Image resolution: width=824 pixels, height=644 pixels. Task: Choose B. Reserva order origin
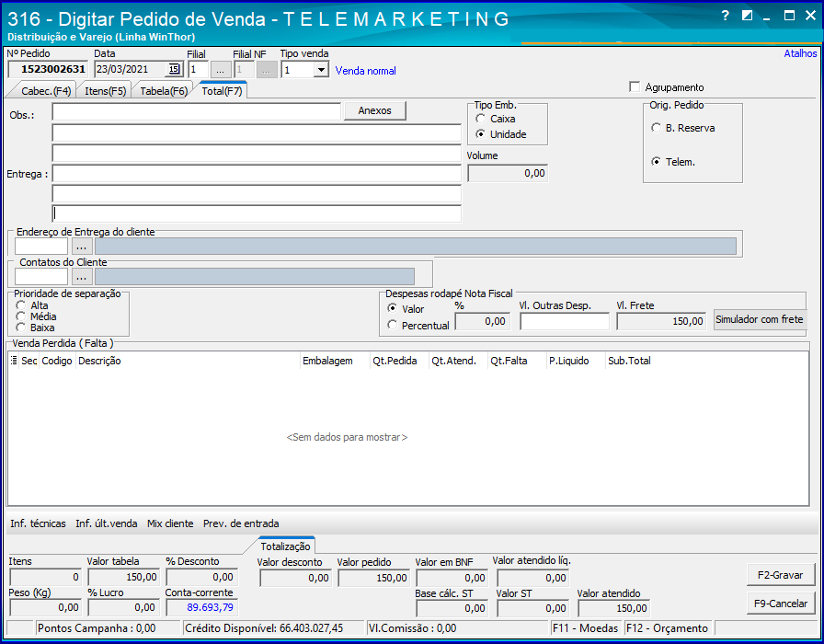pyautogui.click(x=656, y=128)
